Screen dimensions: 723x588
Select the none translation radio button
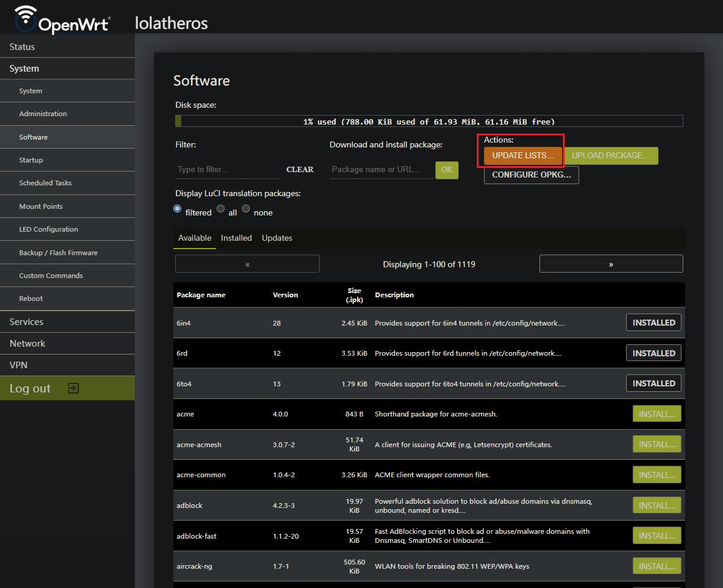(x=246, y=209)
